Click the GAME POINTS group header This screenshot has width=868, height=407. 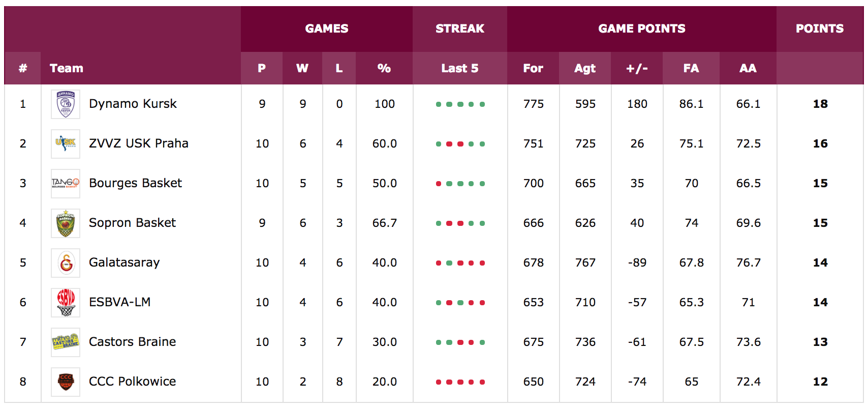[x=642, y=28]
